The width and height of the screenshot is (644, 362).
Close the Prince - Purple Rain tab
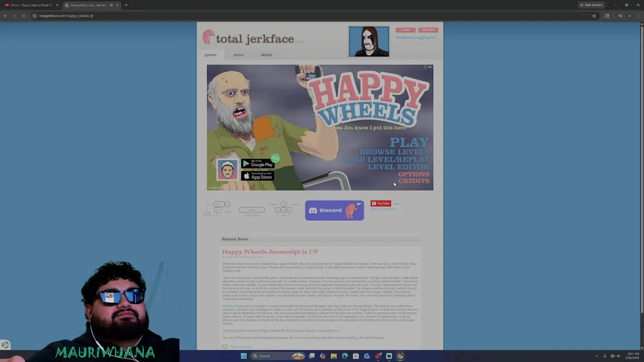click(57, 5)
